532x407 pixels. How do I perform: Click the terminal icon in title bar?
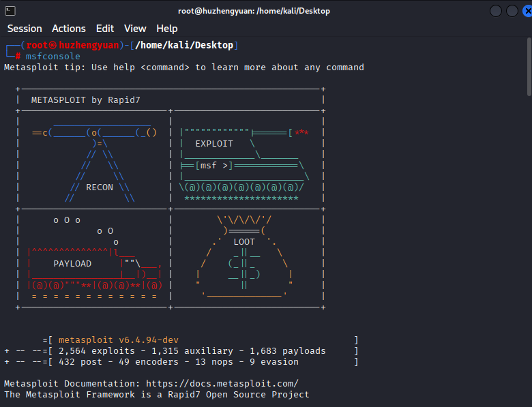(x=10, y=11)
